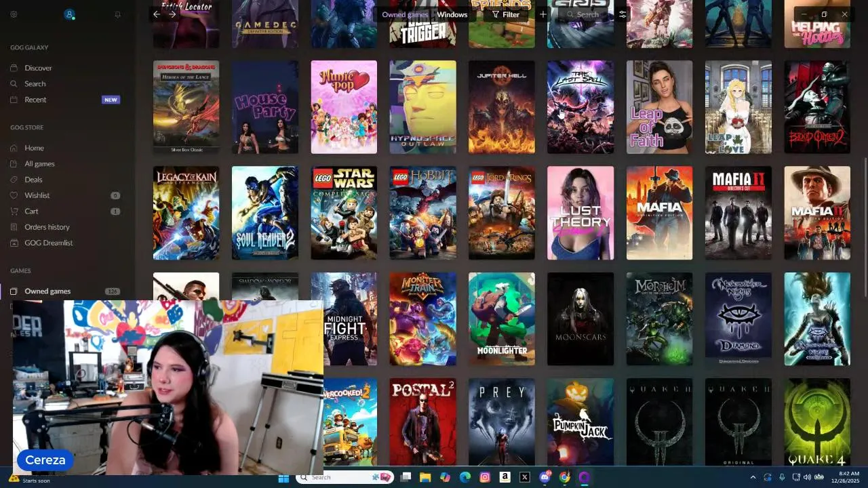868x488 pixels.
Task: Open the Postal 2 game tile
Action: [x=422, y=422]
